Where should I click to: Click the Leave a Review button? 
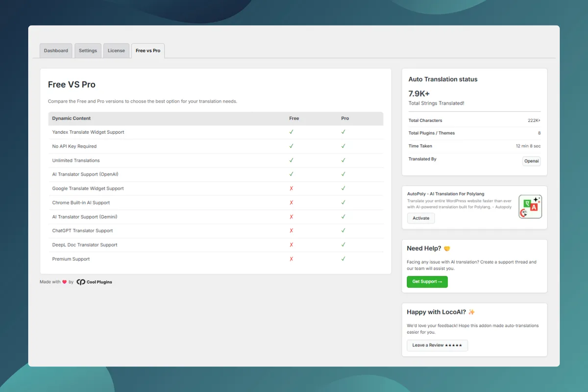click(437, 345)
